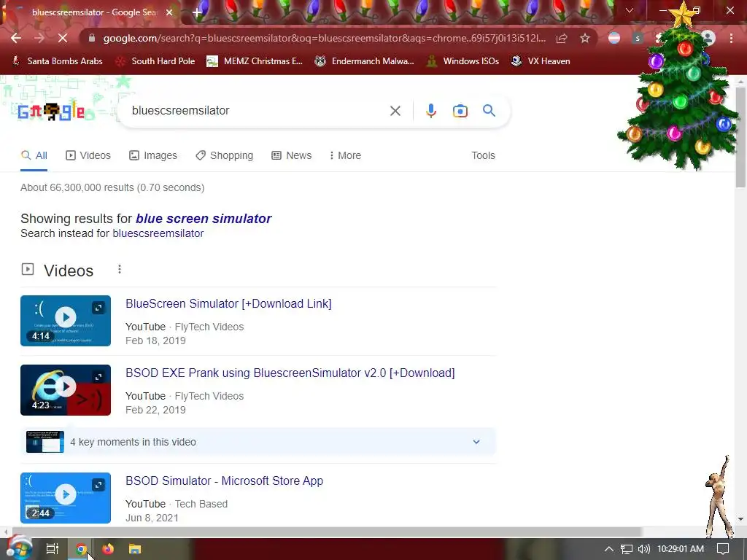Bookmark this page with the star icon
The image size is (747, 560).
pos(585,38)
